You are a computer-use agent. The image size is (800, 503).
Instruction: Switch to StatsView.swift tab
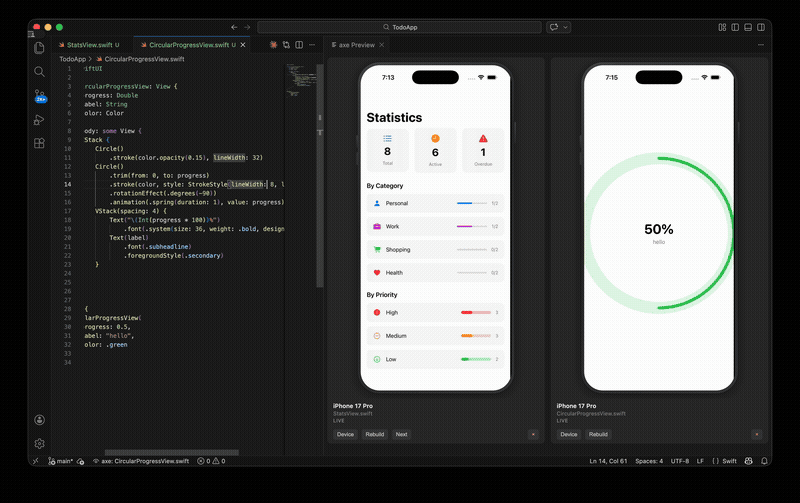pos(92,45)
